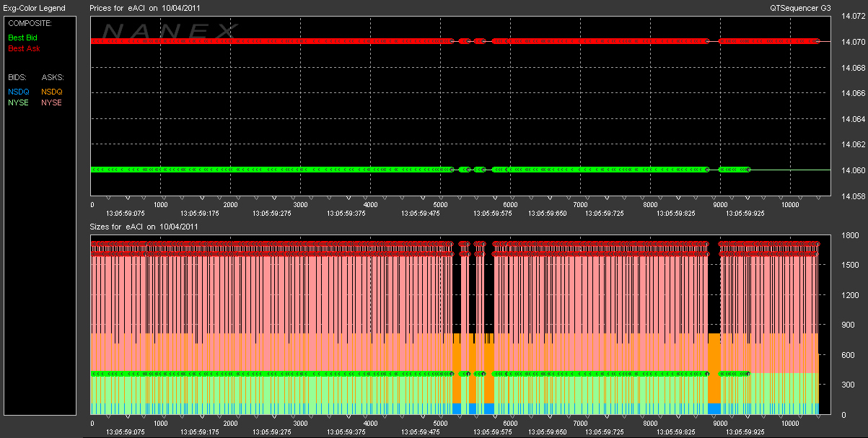Click the 'QTSequencer G3' label

pos(801,8)
